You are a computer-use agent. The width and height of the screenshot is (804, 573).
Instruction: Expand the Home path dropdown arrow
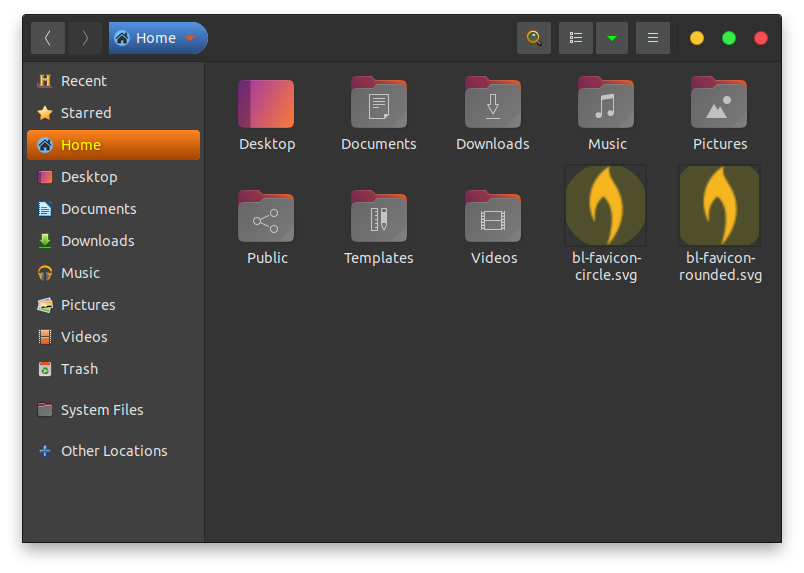click(190, 38)
